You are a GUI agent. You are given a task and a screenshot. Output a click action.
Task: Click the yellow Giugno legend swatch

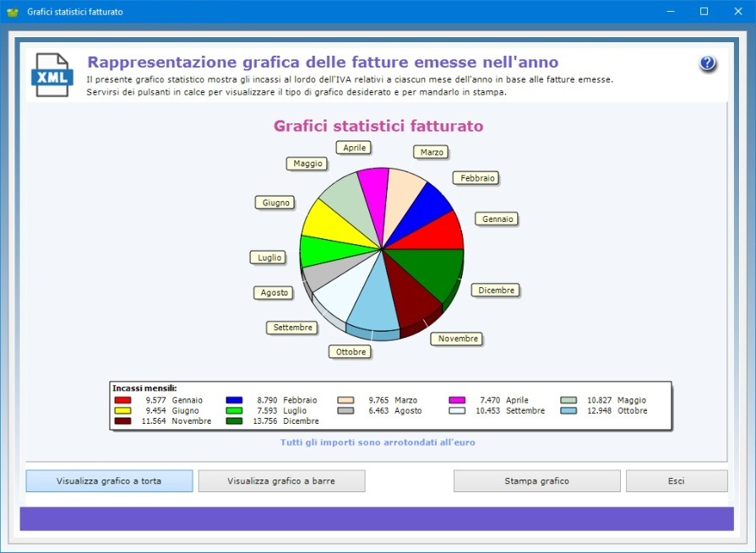click(123, 411)
